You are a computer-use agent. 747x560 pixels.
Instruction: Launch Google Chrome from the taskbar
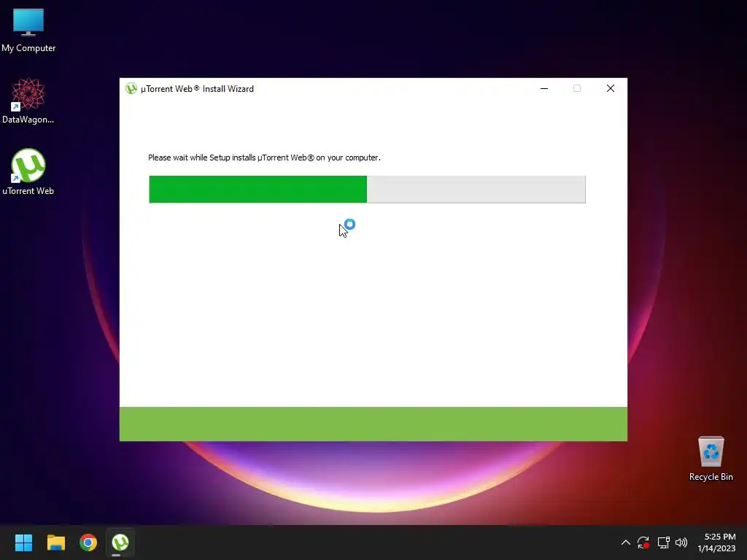point(88,542)
